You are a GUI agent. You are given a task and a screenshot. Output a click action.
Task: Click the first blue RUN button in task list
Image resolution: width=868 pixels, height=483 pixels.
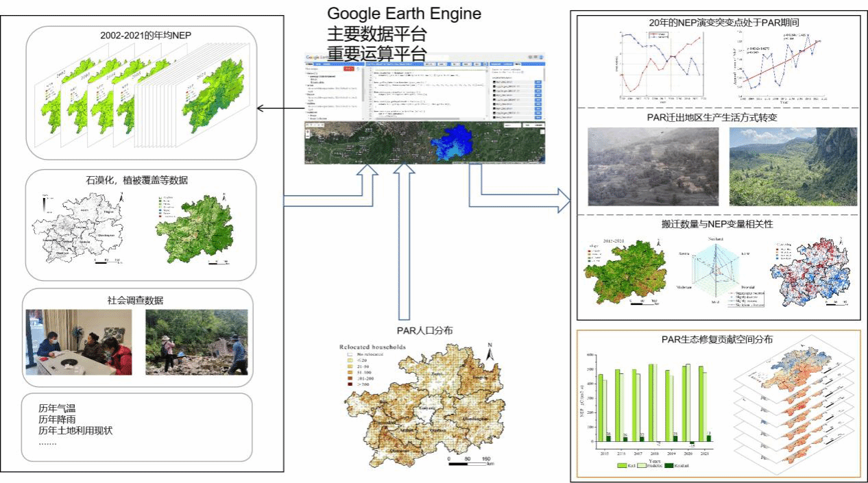pyautogui.click(x=538, y=82)
